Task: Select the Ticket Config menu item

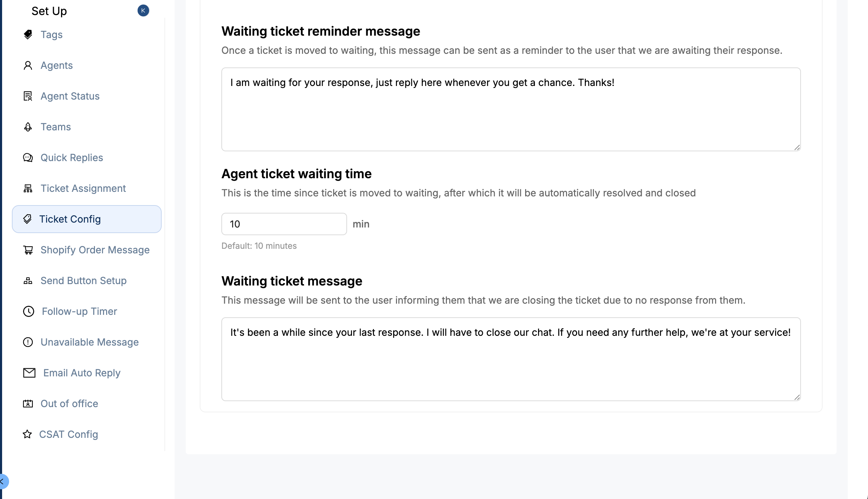Action: tap(70, 219)
